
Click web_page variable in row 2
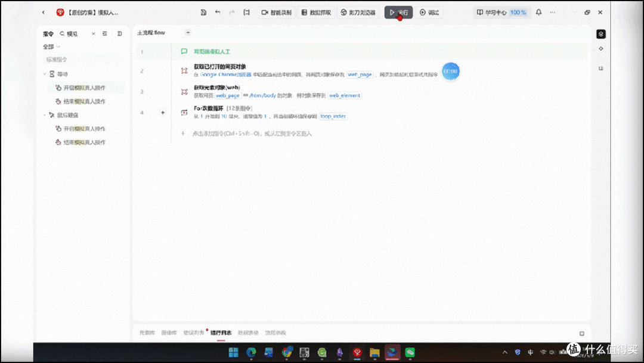coord(360,75)
